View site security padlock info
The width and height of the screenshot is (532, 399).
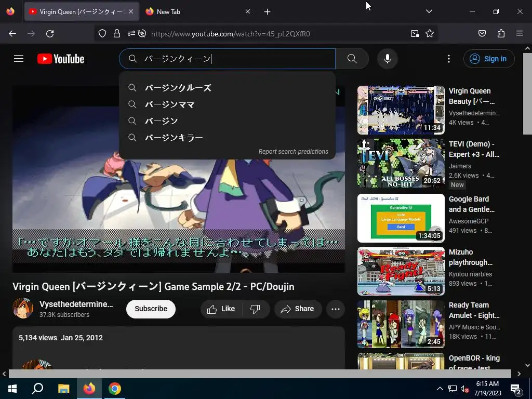point(117,33)
